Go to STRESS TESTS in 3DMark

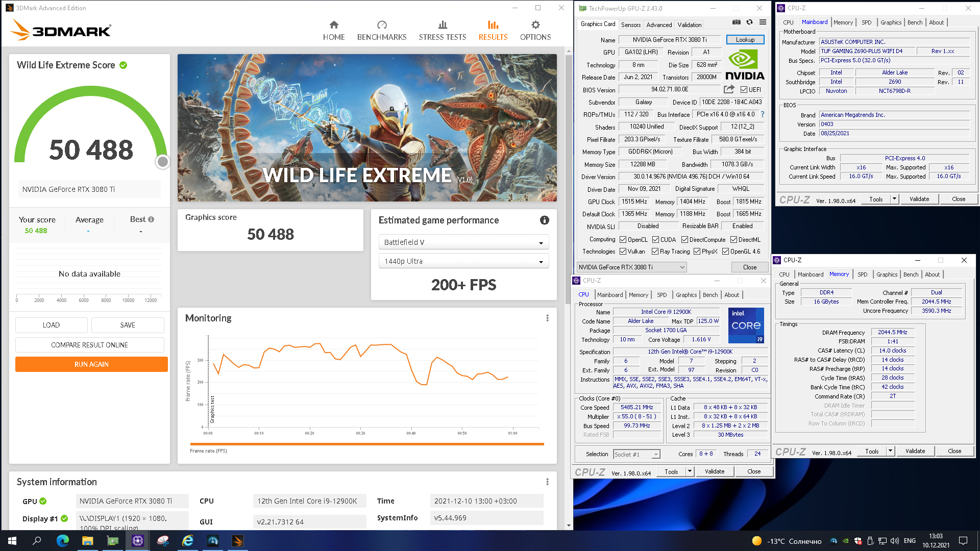point(443,31)
